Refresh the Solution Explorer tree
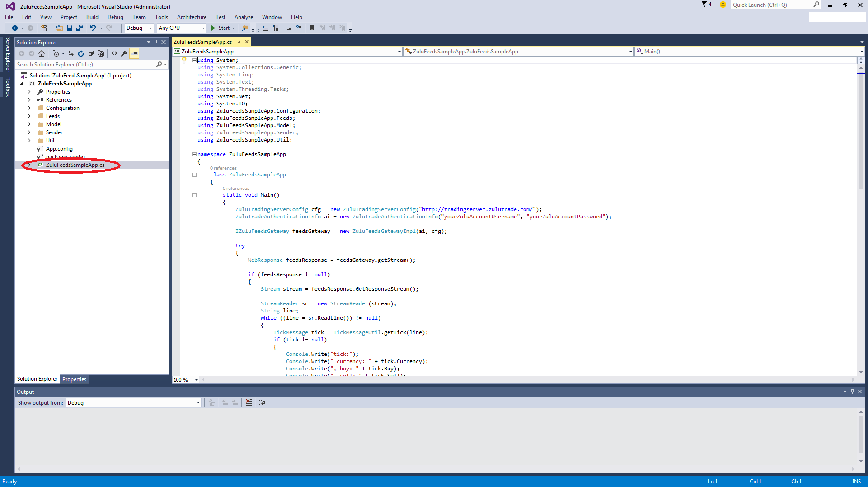Screen dimensions: 868x487 point(81,53)
